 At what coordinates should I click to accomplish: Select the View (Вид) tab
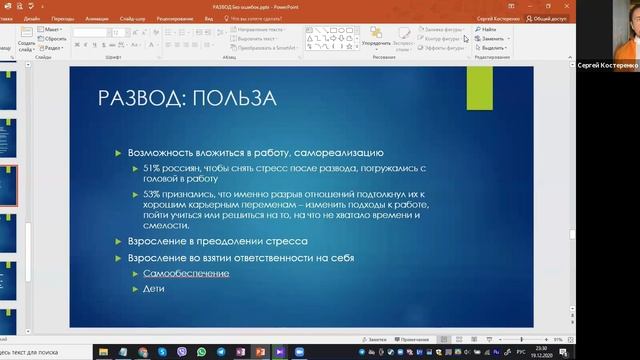pyautogui.click(x=209, y=19)
